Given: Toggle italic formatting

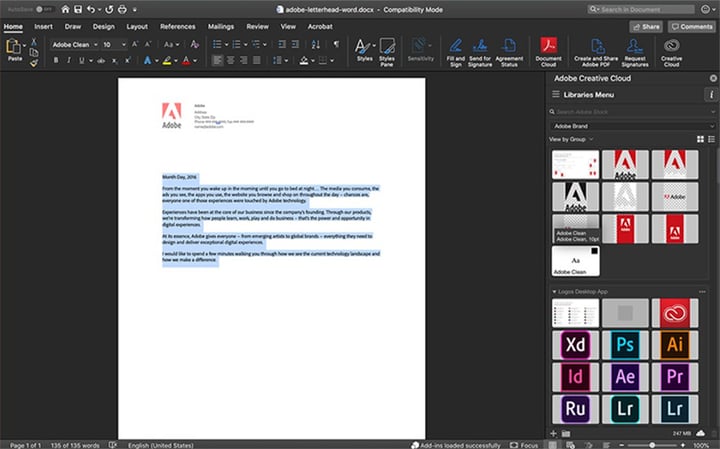Looking at the screenshot, I should pyautogui.click(x=70, y=60).
